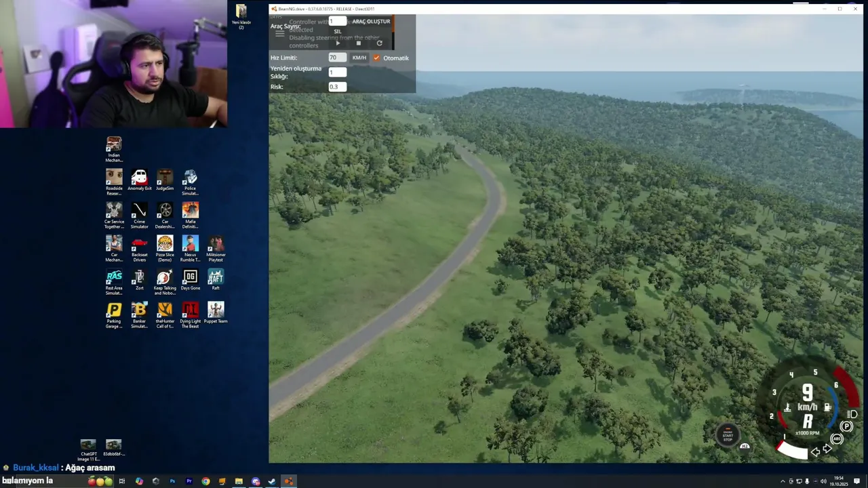Click the play button in traffic panel
Screen dimensions: 868x488
pos(338,43)
